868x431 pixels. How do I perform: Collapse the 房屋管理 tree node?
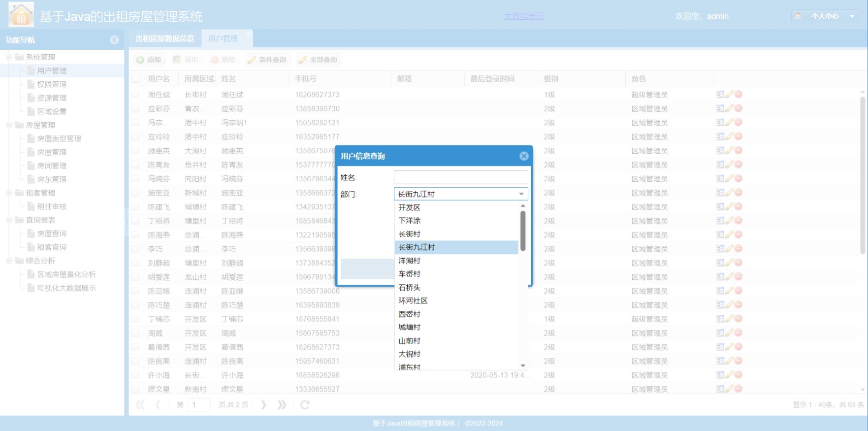point(9,125)
